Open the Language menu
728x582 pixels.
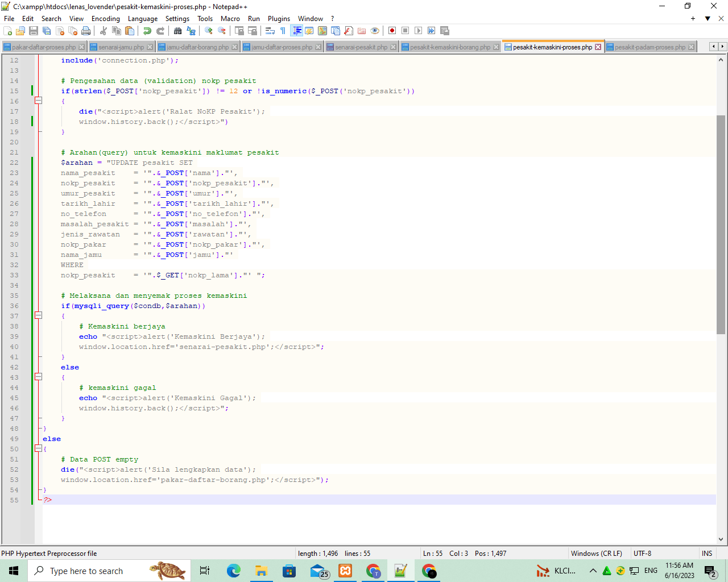click(143, 19)
